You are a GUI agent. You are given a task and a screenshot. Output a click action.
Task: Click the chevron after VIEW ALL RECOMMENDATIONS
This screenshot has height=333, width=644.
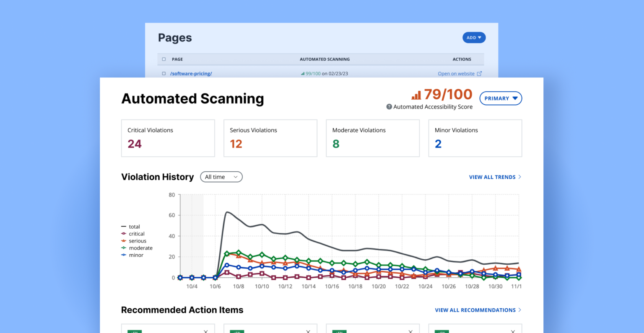[520, 310]
